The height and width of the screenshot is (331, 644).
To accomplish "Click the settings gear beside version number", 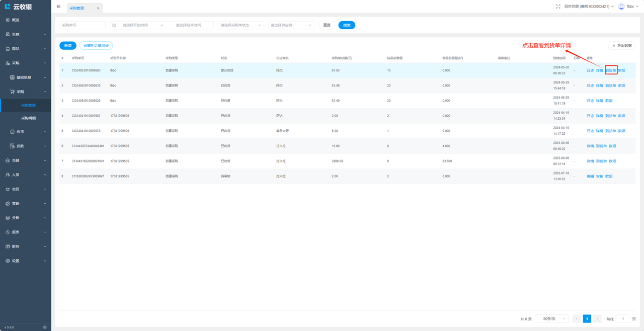I will tap(45, 327).
